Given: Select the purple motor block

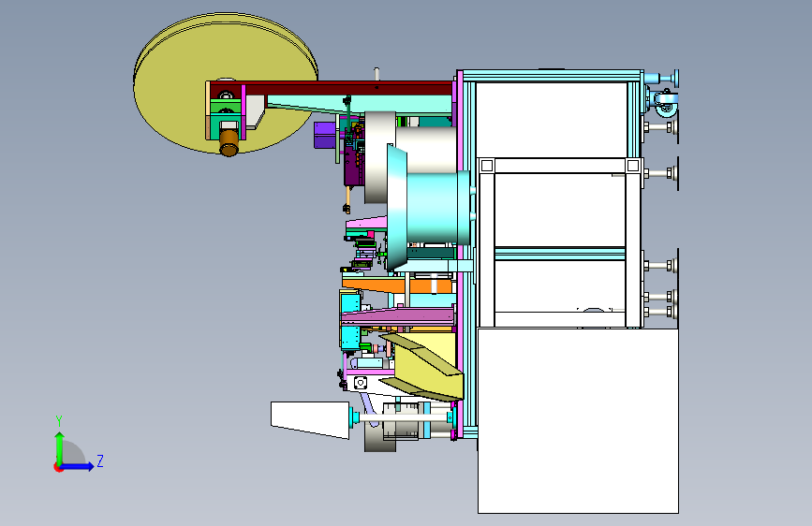Looking at the screenshot, I should coord(325,135).
